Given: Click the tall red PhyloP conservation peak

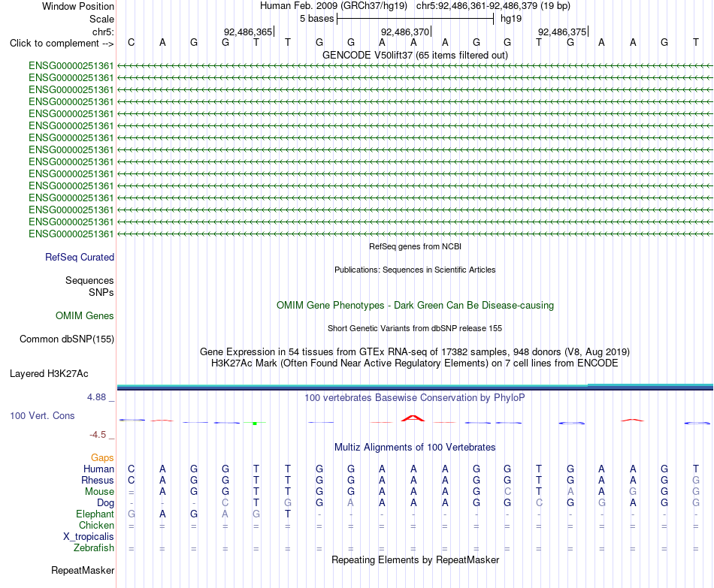Looking at the screenshot, I should point(413,418).
